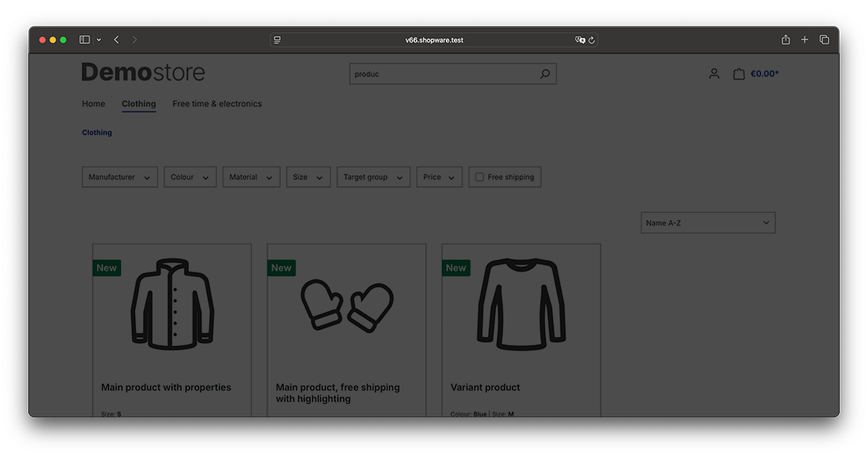Viewport: 868px width, 462px height.
Task: Click the page reload icon
Action: (591, 40)
